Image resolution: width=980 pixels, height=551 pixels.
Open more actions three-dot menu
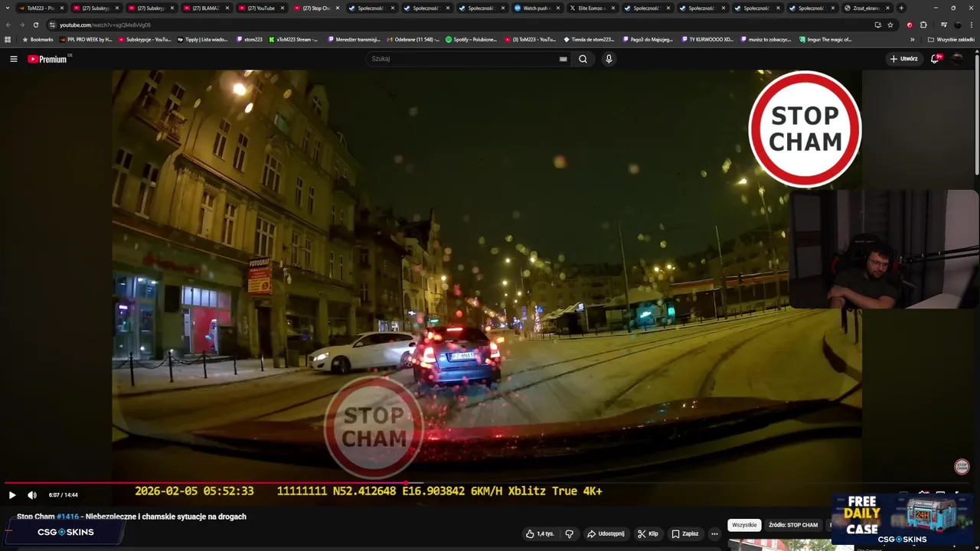coord(714,533)
